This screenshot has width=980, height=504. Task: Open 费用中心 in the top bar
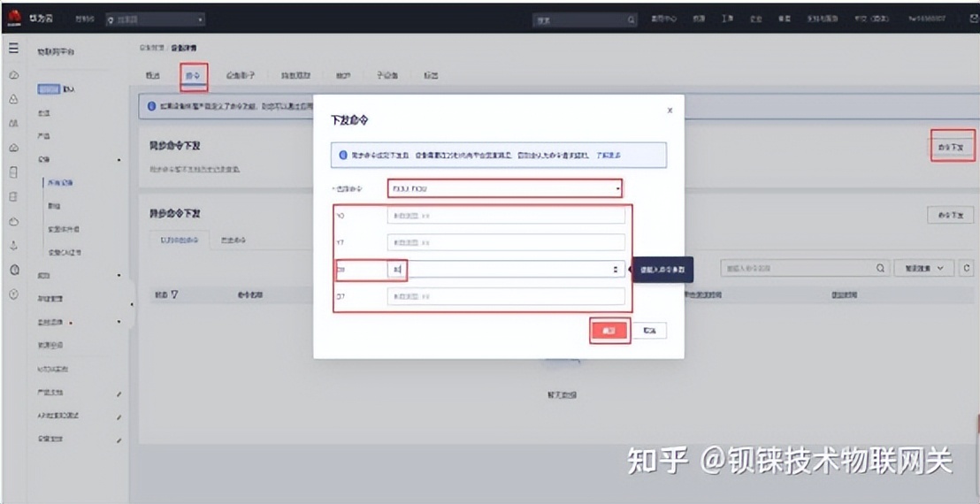pos(663,19)
